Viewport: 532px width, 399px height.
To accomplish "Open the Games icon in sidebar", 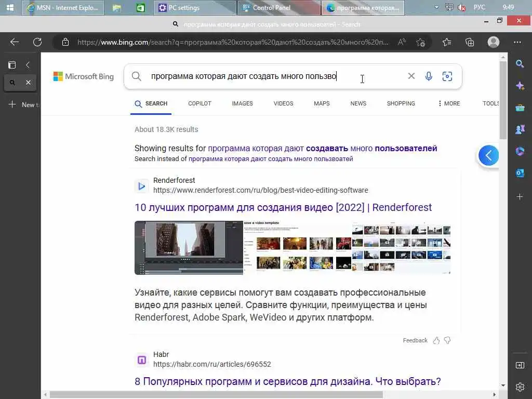I will click(x=520, y=129).
